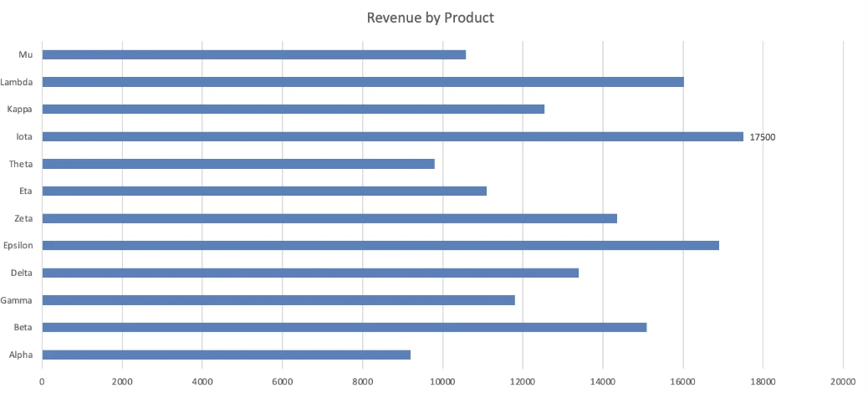Select the Zeta bar

tap(330, 218)
